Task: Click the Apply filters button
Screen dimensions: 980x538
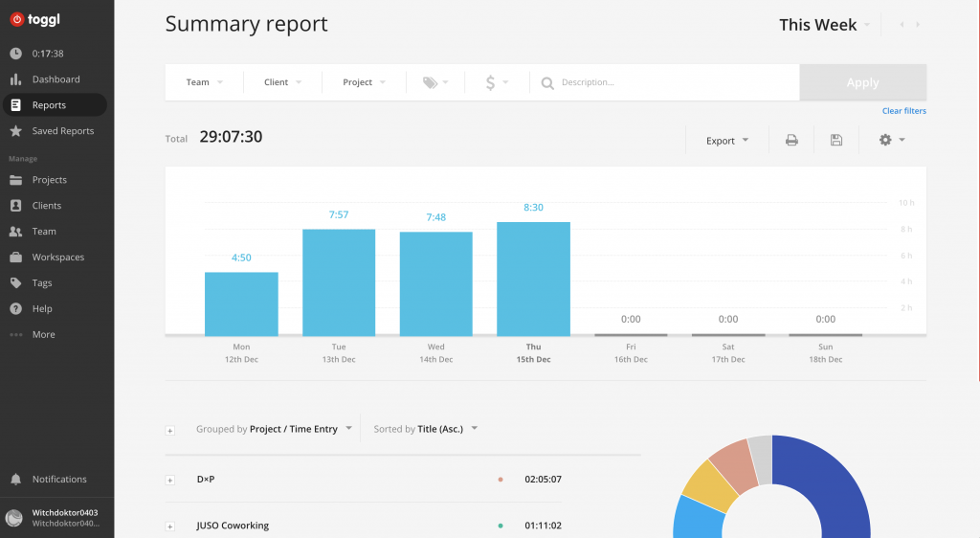Action: (862, 82)
